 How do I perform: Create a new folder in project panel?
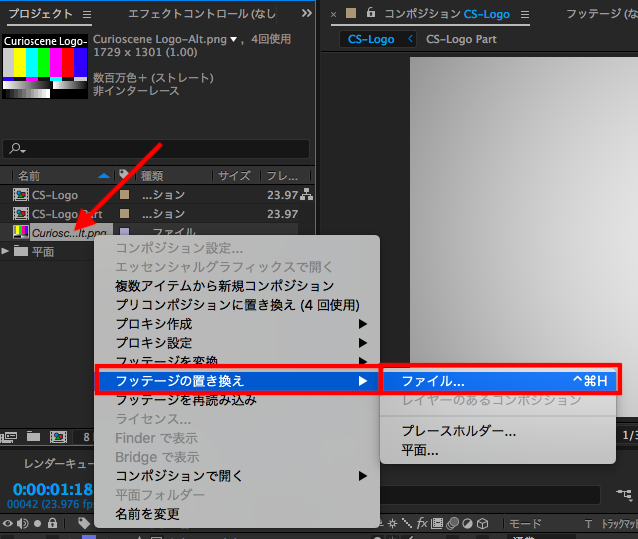coord(33,437)
